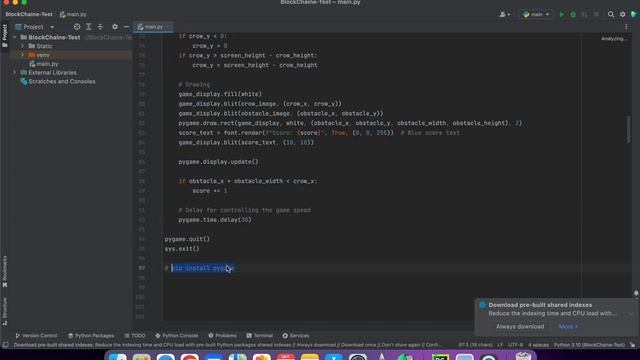Viewport: 640px width, 360px height.
Task: Place the cursor on pygame.quit() line
Action: [187, 239]
